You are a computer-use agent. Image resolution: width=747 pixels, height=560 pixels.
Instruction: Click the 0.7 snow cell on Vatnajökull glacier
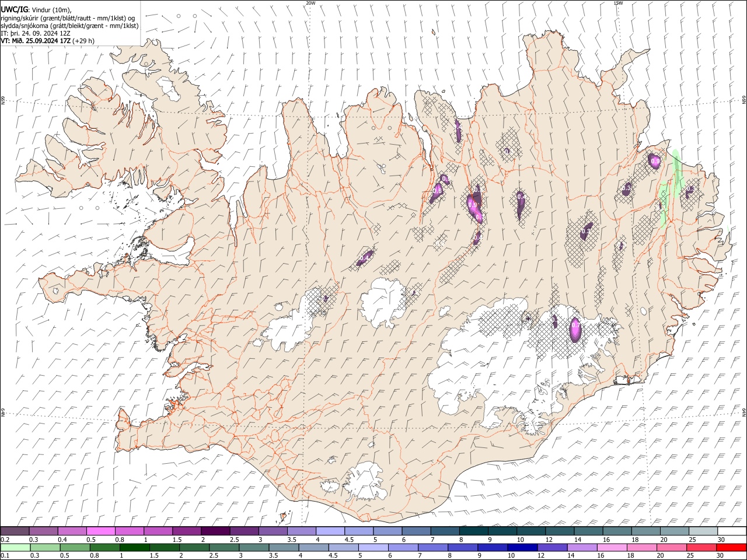tap(575, 330)
